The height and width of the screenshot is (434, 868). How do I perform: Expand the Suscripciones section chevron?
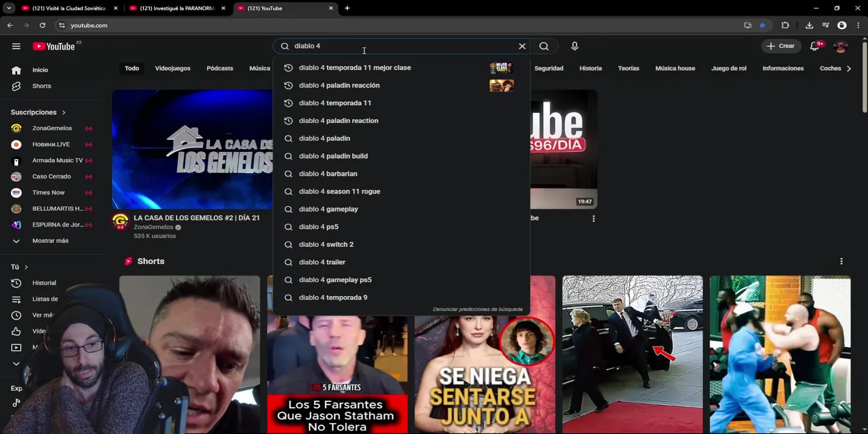tap(63, 113)
